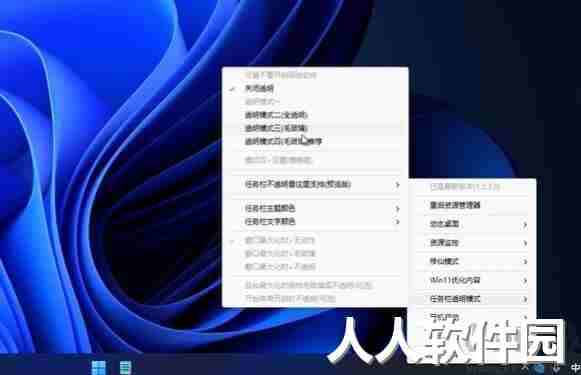Image resolution: width=581 pixels, height=375 pixels.
Task: Open the 任务栏主题颜色 submenu
Action: click(315, 208)
